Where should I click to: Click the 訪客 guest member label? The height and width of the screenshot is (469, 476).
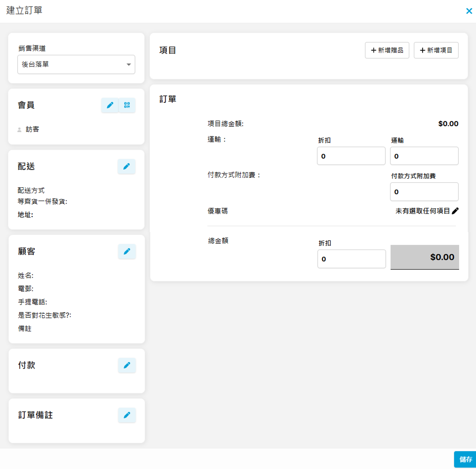coord(32,129)
